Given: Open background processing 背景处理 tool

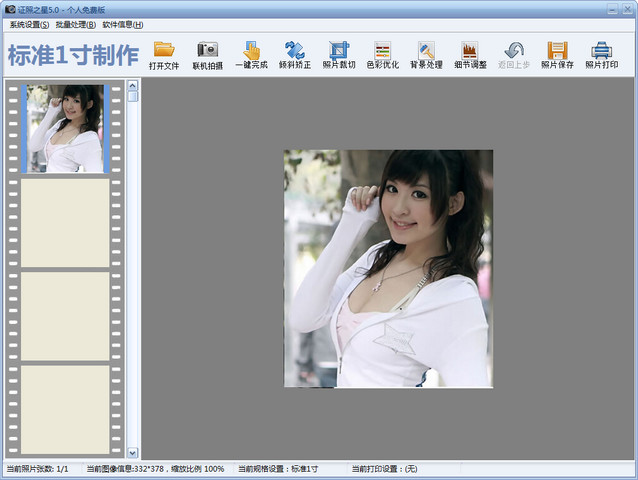Looking at the screenshot, I should 426,55.
